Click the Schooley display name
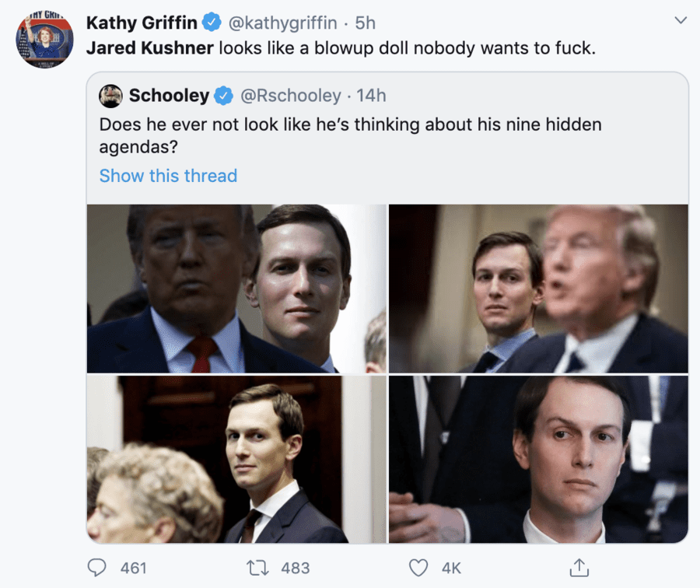The width and height of the screenshot is (700, 588). pyautogui.click(x=169, y=96)
